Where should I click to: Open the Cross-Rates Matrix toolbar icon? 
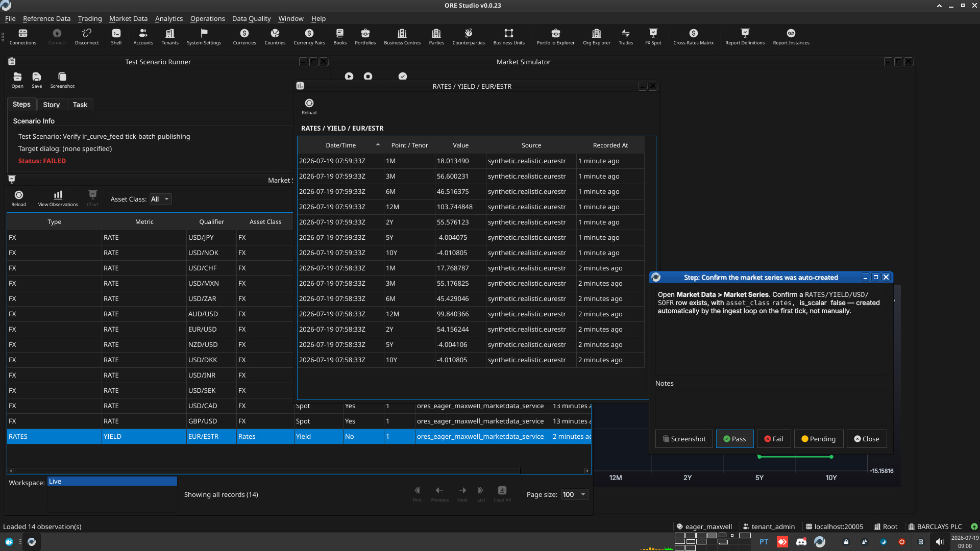click(693, 36)
